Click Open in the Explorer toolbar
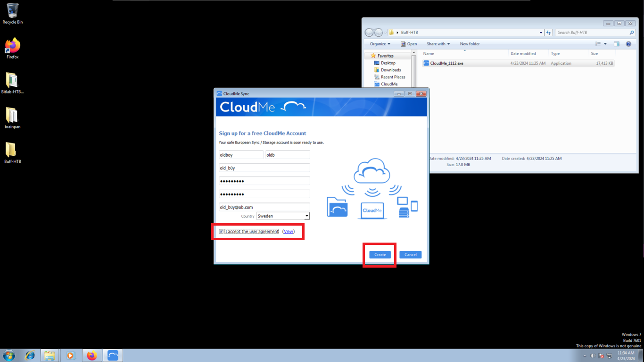This screenshot has width=644, height=362. click(409, 44)
